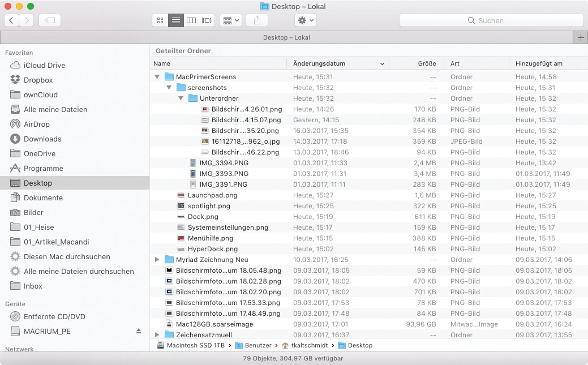Sort by Änderungsdatum column header
588x365 pixels.
319,63
